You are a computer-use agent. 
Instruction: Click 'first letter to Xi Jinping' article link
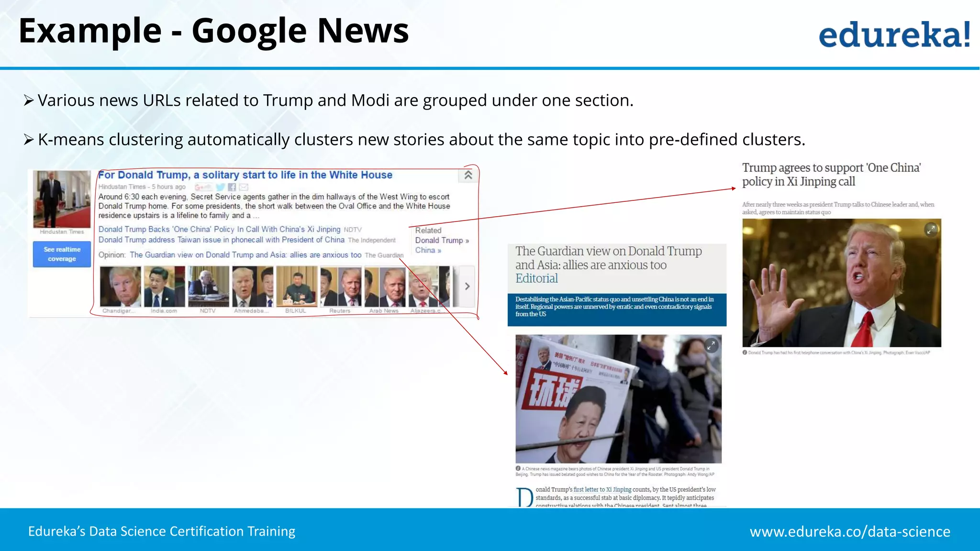coord(602,490)
